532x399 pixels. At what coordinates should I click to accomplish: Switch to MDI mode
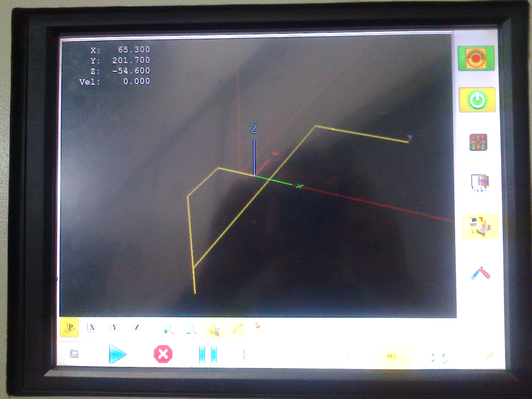point(480,183)
